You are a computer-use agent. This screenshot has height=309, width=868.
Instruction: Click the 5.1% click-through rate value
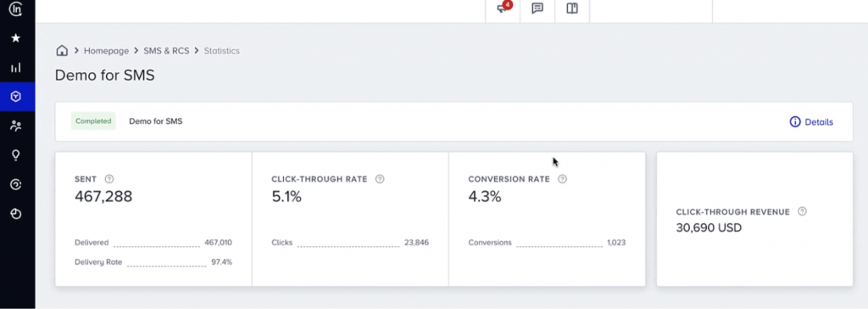(287, 196)
